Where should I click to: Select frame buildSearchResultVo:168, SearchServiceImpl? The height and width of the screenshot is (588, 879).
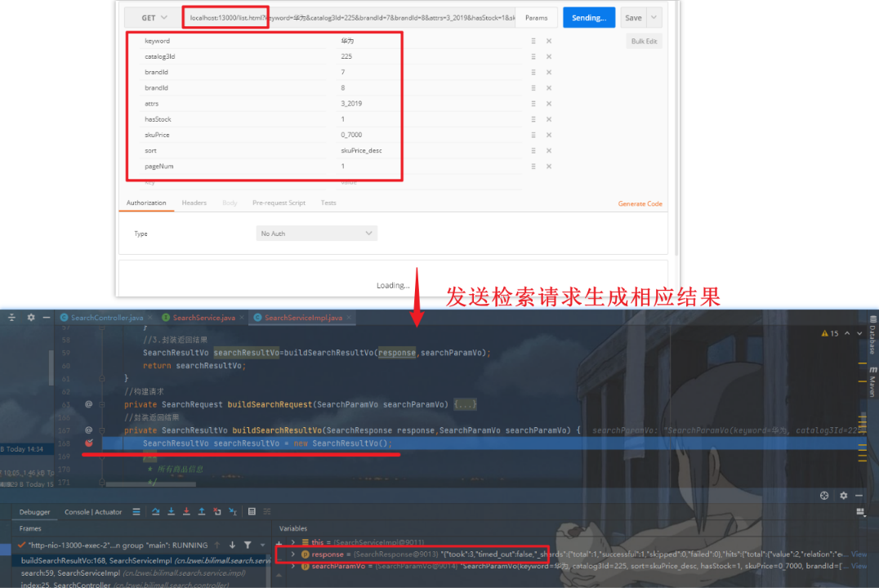coord(141,560)
